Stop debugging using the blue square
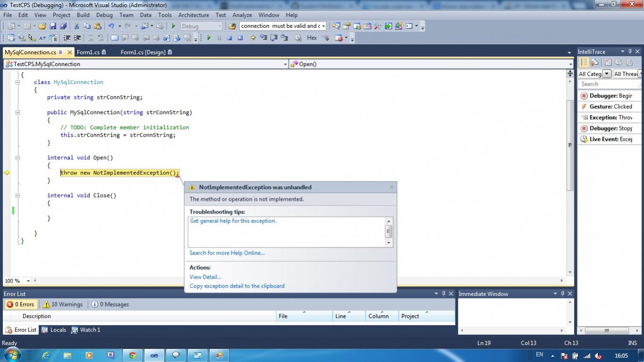This screenshot has height=362, width=644. [x=229, y=38]
